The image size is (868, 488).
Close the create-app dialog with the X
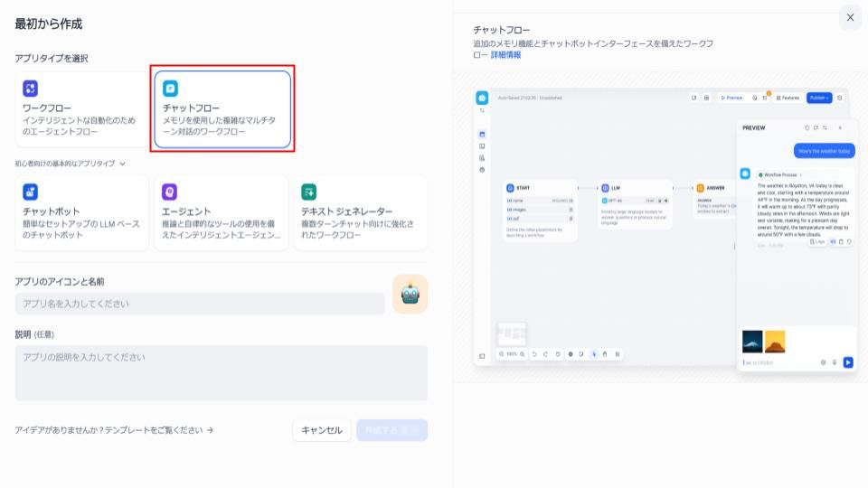point(849,17)
